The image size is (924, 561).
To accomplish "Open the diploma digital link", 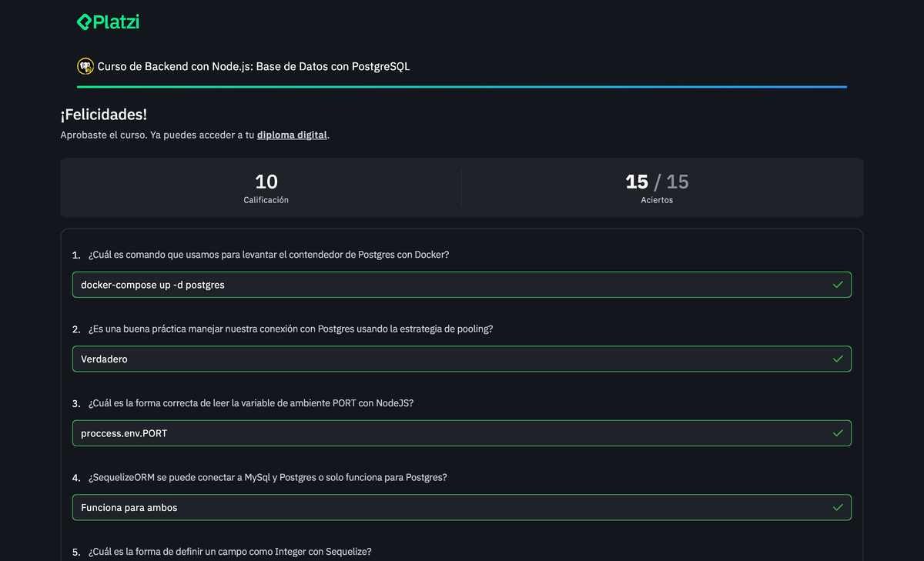I will pos(292,135).
